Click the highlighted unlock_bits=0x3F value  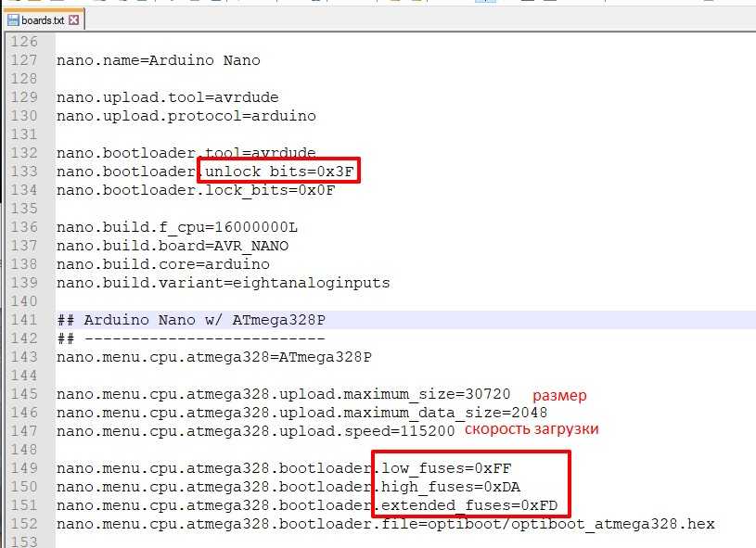coord(278,172)
